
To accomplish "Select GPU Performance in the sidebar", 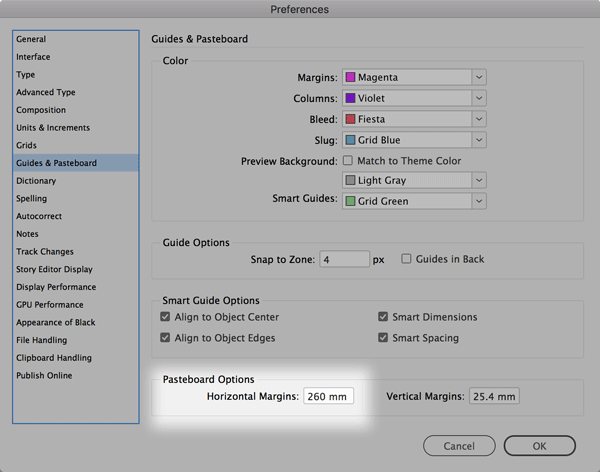I will pos(50,305).
